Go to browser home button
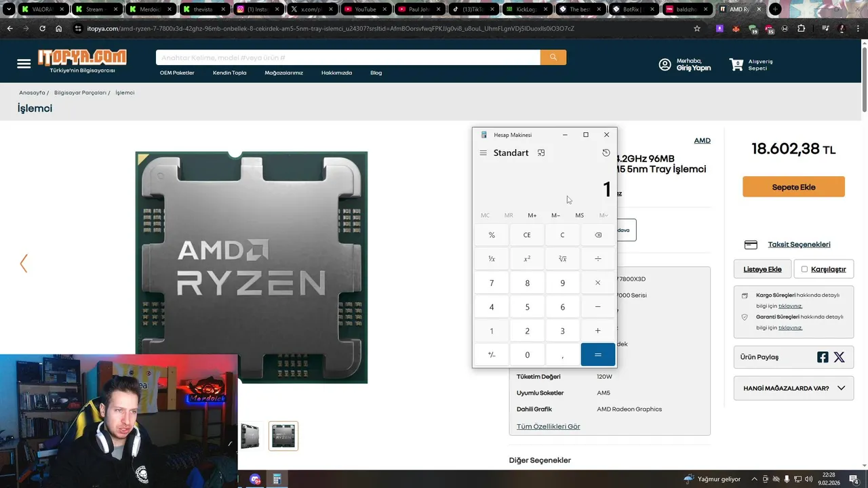The image size is (868, 488). [x=58, y=28]
